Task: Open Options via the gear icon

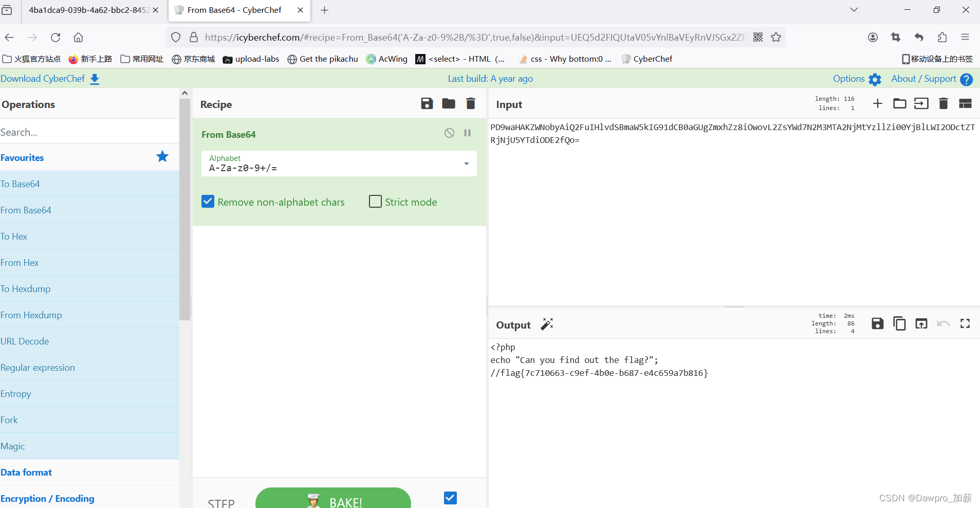Action: [x=875, y=79]
